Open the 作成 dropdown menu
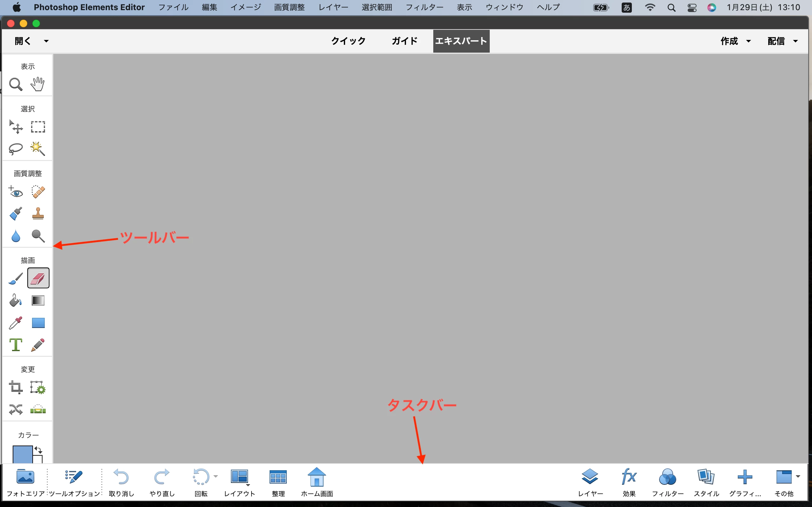Viewport: 812px width, 507px height. 735,41
